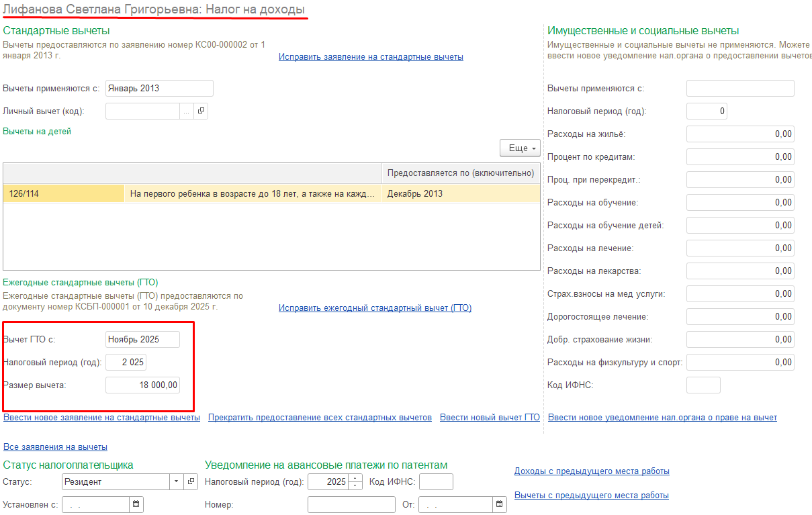Expand the Статус dropdown list
812x515 pixels.
coord(176,481)
